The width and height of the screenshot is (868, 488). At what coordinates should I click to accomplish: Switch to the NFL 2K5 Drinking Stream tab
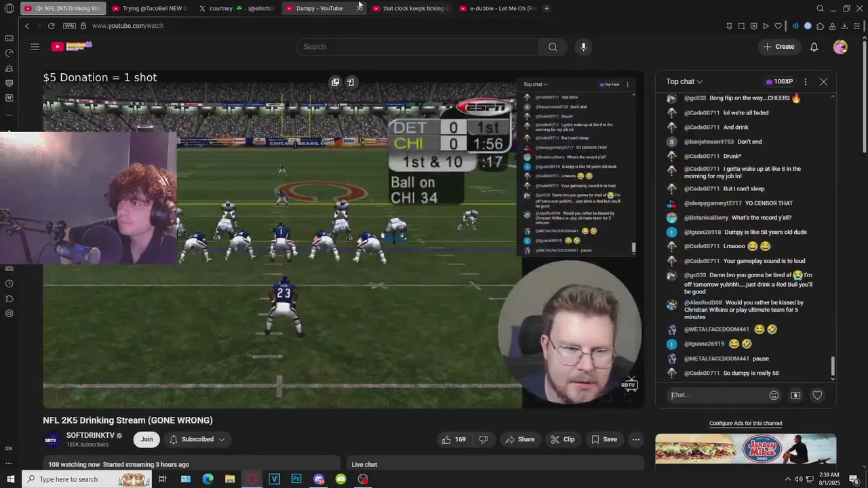pos(63,9)
